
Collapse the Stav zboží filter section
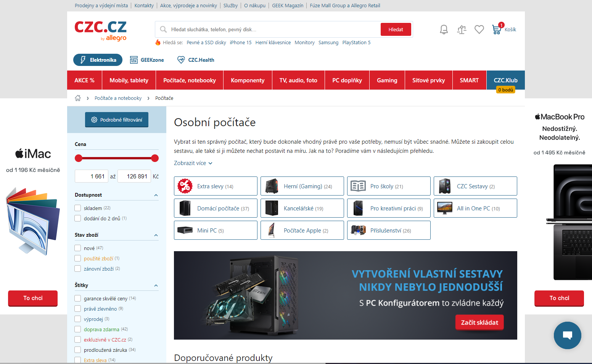click(156, 235)
